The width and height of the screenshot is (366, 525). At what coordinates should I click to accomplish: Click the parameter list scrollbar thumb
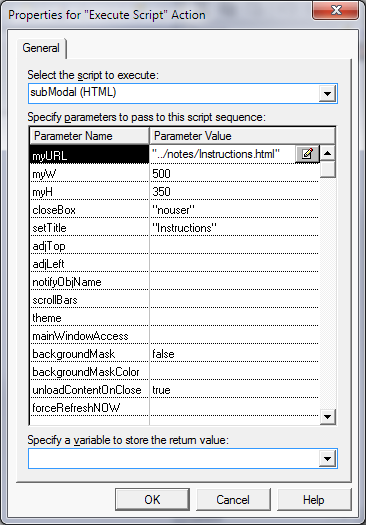pyautogui.click(x=327, y=169)
